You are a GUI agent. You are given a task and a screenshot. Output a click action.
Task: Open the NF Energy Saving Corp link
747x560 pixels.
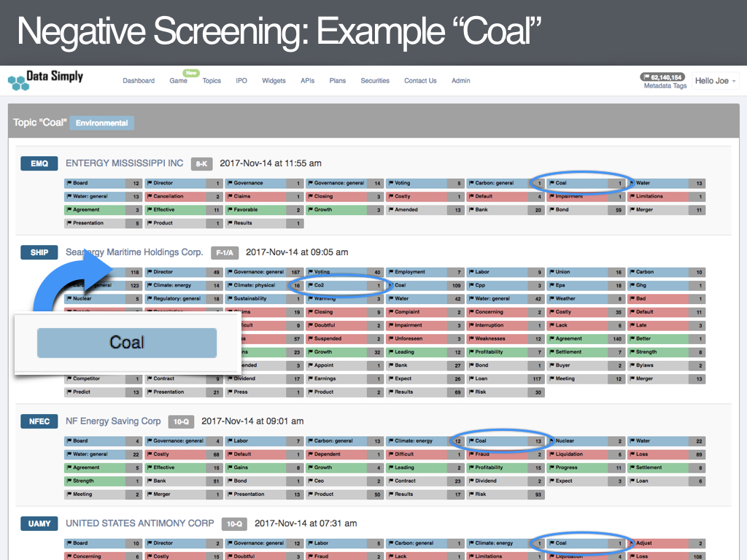pyautogui.click(x=113, y=421)
